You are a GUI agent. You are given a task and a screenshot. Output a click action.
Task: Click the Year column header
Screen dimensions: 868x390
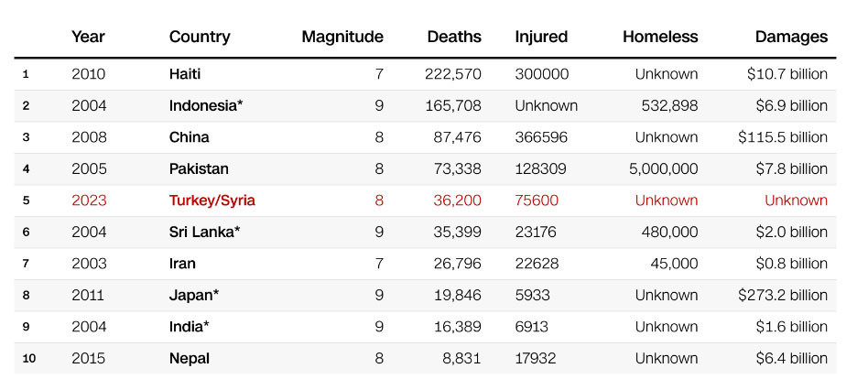point(88,37)
